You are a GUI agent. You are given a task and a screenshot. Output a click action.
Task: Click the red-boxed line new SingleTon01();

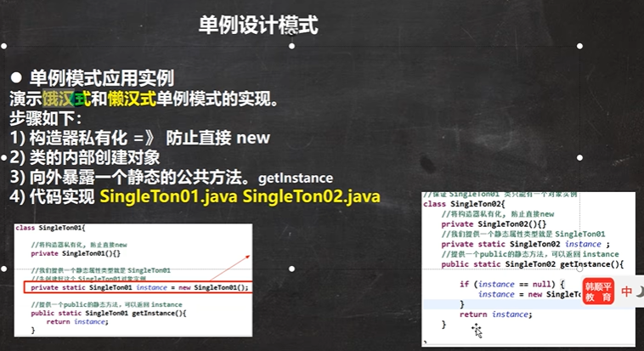point(139,287)
